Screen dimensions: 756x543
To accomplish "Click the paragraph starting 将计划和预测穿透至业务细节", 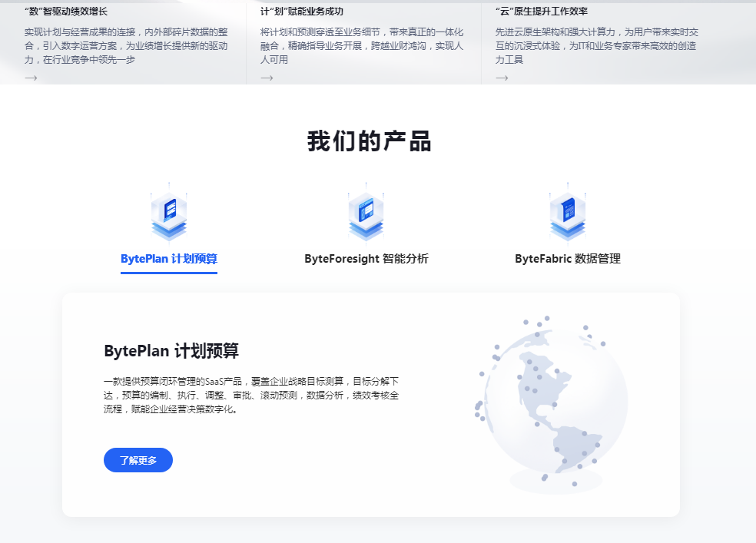I will [362, 46].
